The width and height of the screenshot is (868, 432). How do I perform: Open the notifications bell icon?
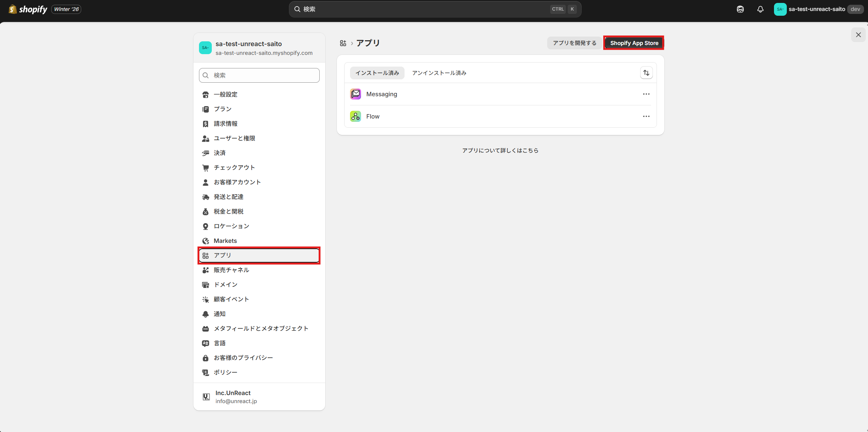760,9
